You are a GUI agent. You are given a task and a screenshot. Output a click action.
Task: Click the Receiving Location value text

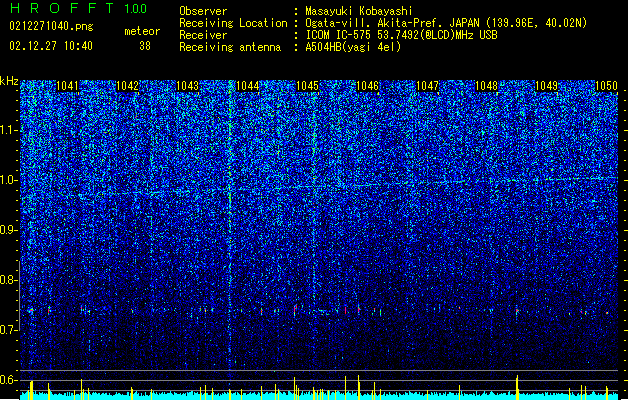446,23
